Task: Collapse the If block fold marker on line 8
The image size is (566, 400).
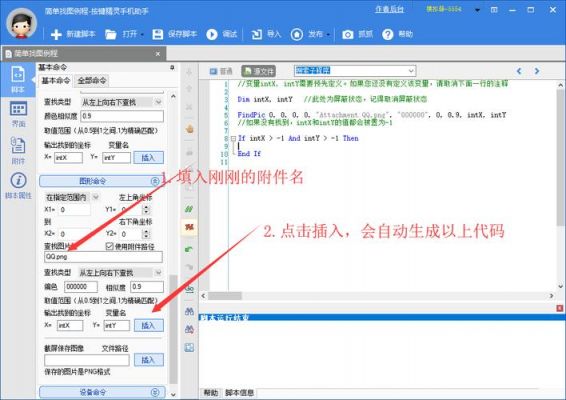Action: click(x=233, y=138)
